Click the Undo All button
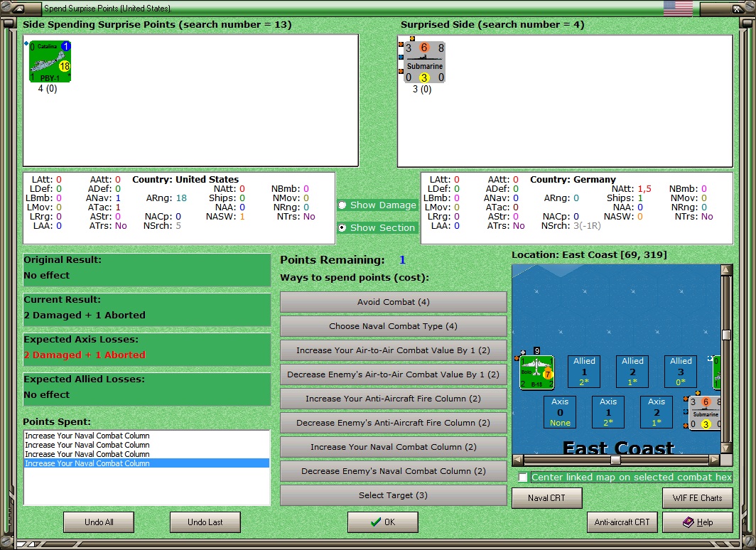 click(99, 522)
